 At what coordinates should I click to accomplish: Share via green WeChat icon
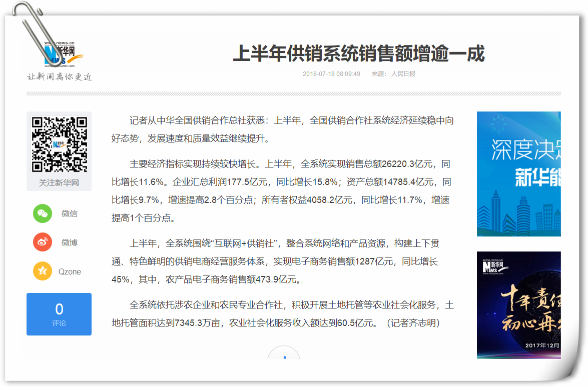click(43, 213)
